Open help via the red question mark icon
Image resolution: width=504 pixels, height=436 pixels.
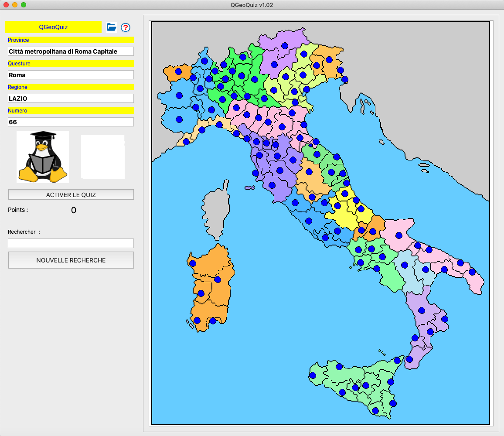pos(126,27)
